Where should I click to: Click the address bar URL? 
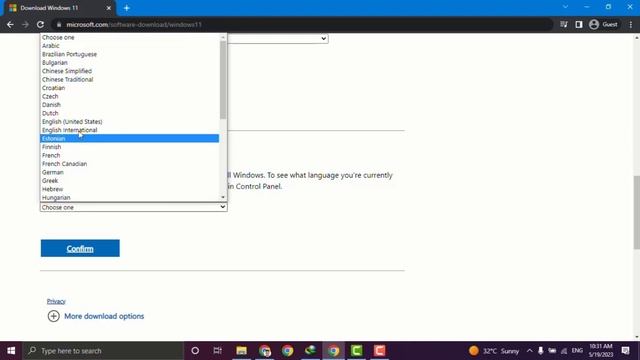[134, 24]
